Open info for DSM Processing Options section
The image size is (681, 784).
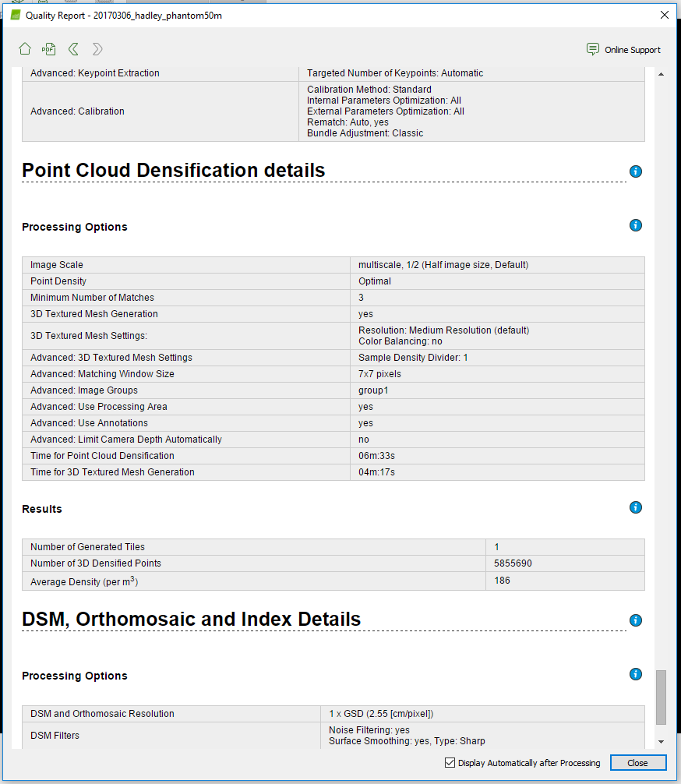(636, 674)
